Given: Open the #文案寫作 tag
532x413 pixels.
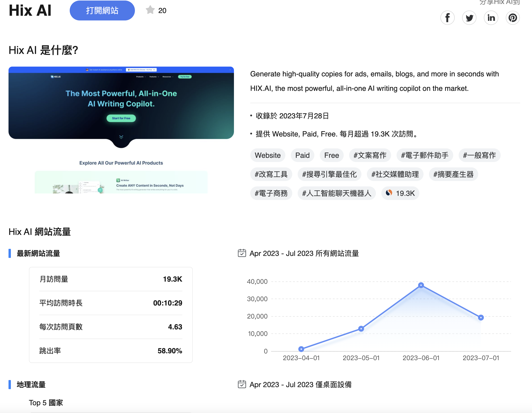Looking at the screenshot, I should click(x=370, y=155).
